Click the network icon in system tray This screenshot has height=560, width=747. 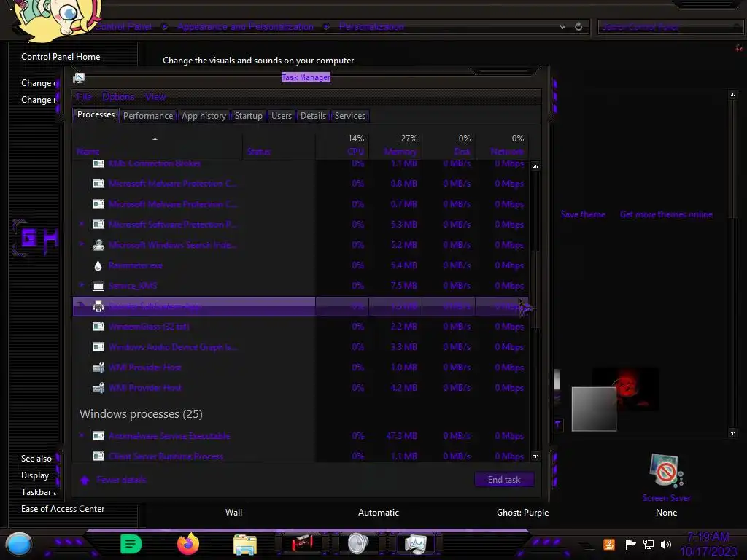[649, 544]
